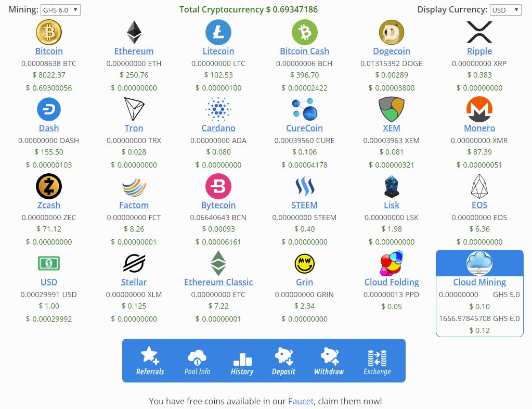This screenshot has height=409, width=532.
Task: Click the Lisk crystal icon
Action: point(391,186)
